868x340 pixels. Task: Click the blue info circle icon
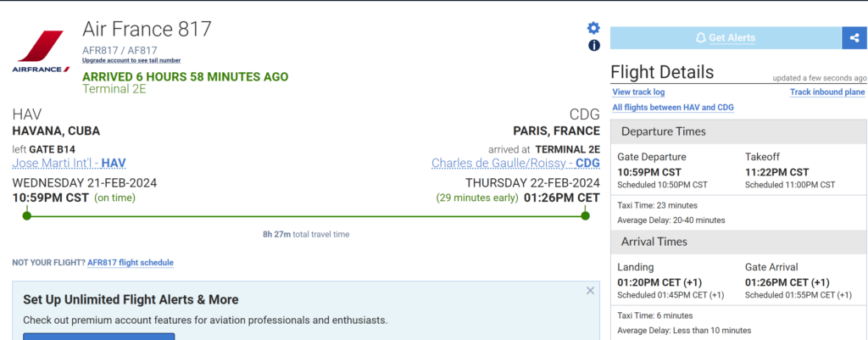pos(593,45)
